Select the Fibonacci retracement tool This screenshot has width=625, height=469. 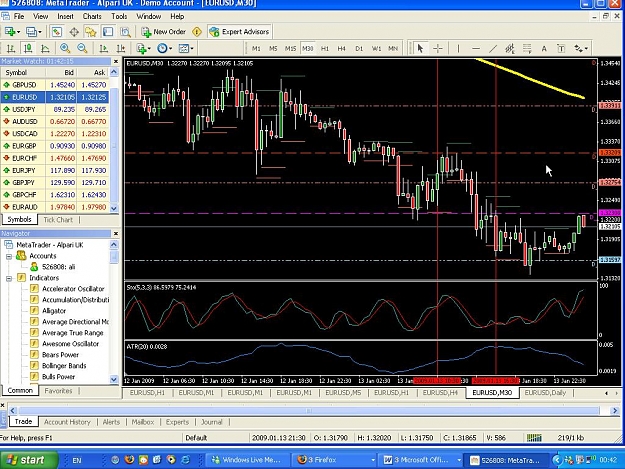pos(527,48)
